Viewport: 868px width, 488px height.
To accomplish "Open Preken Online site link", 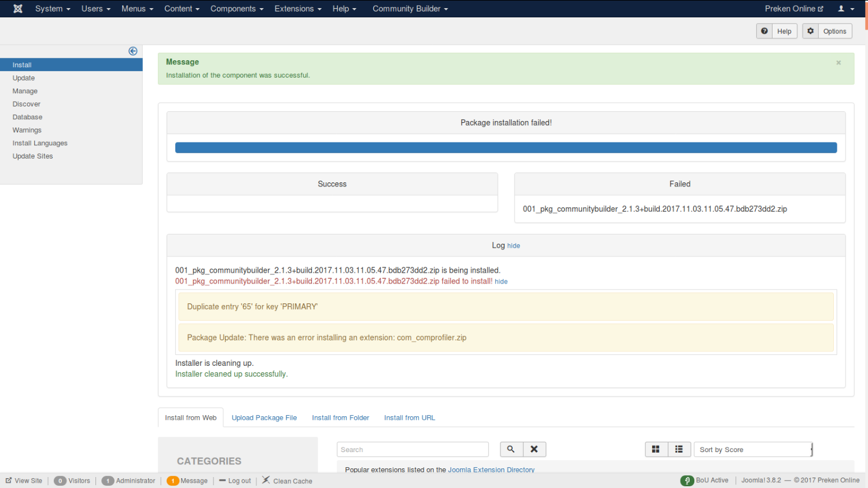I will click(794, 9).
